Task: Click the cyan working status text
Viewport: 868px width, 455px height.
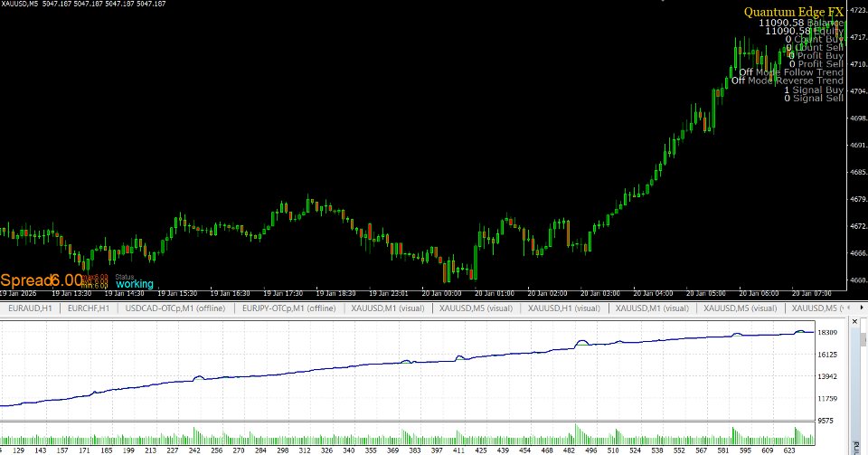Action: pos(135,284)
